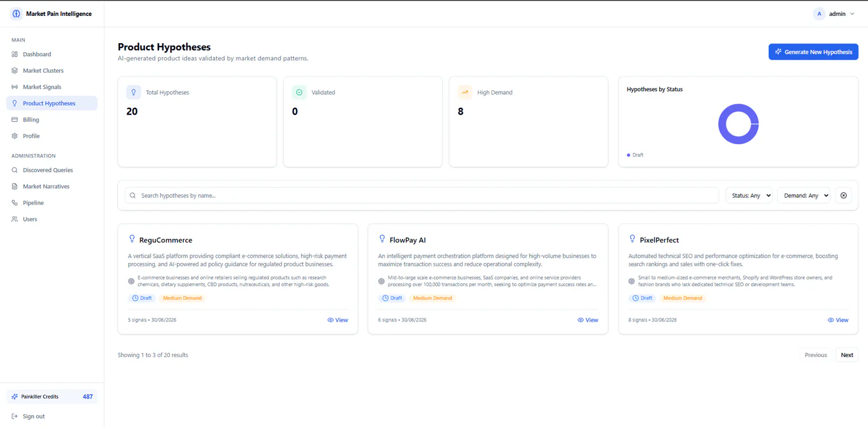
Task: Click the target audience icon in ReguCommerce card
Action: (131, 281)
